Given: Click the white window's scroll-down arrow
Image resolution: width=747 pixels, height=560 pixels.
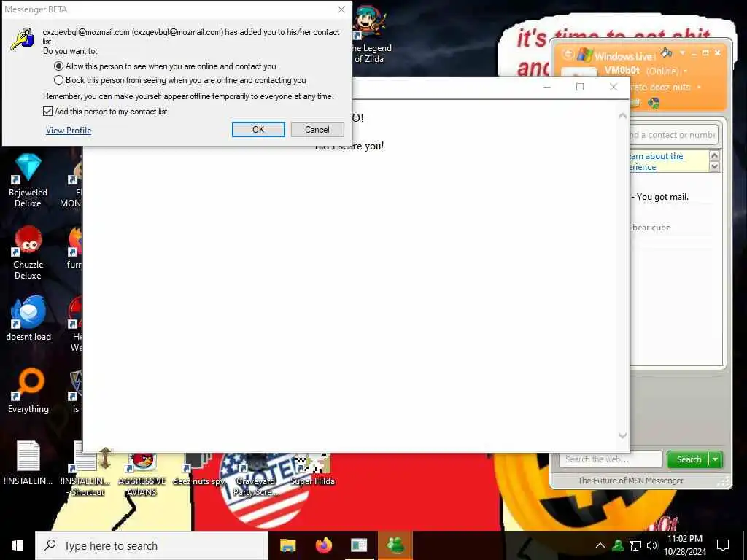Looking at the screenshot, I should click(x=622, y=435).
